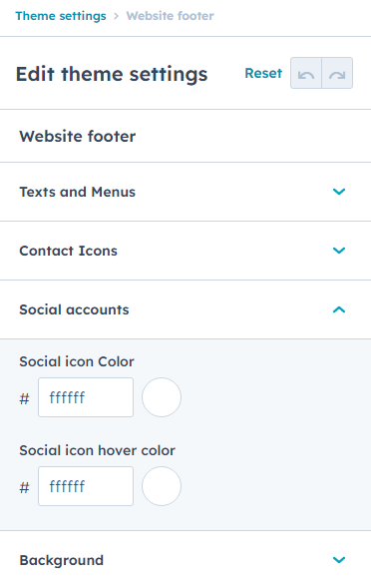This screenshot has width=371, height=588.
Task: Open the Social icon hover color swatch
Action: [x=162, y=486]
